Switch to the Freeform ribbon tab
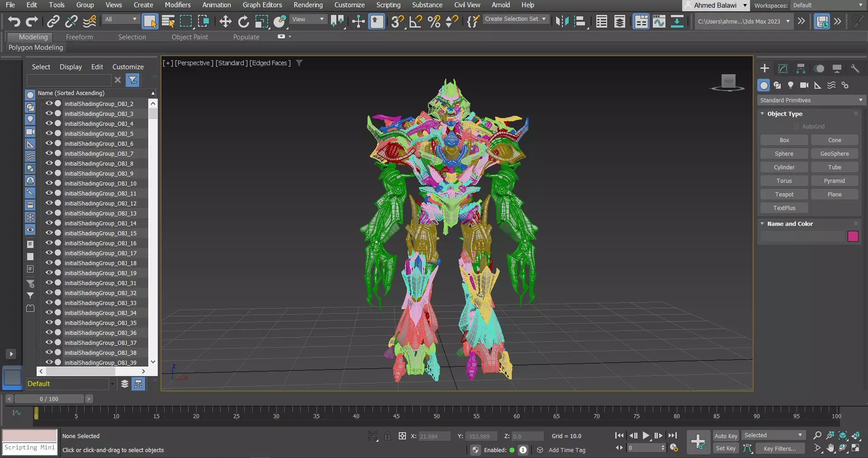 click(x=79, y=37)
